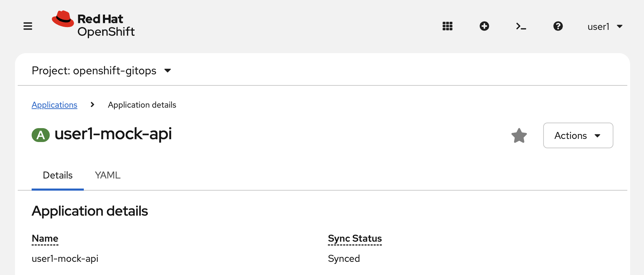Open the Actions dropdown menu
The height and width of the screenshot is (275, 644).
point(578,135)
